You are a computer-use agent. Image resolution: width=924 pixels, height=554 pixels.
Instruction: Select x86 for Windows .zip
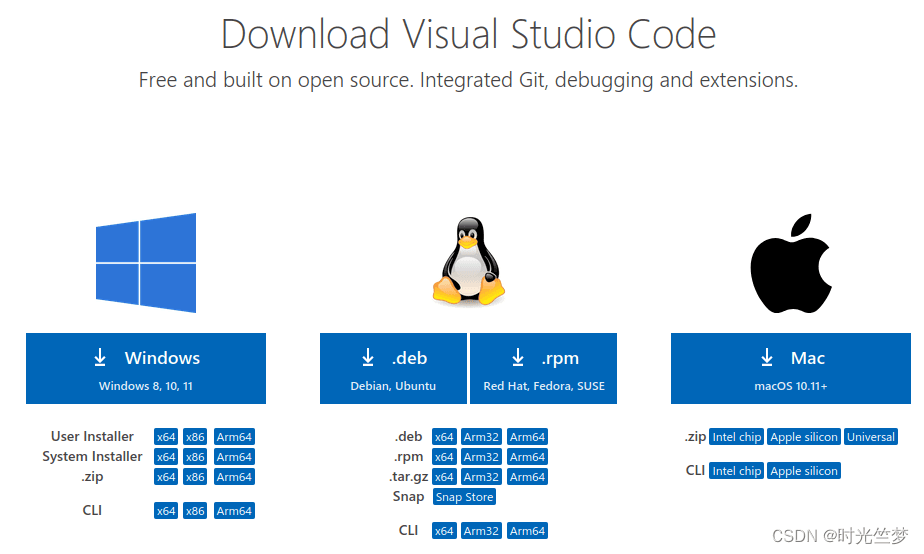tap(195, 477)
